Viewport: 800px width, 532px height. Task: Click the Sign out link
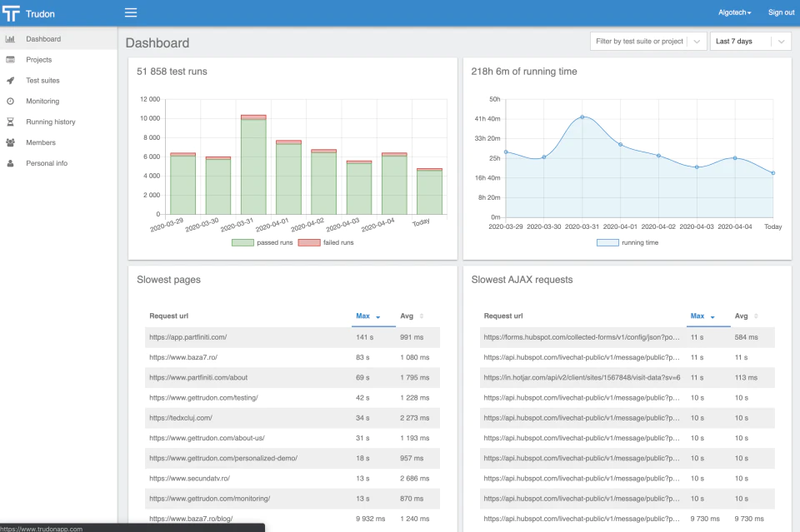[781, 12]
